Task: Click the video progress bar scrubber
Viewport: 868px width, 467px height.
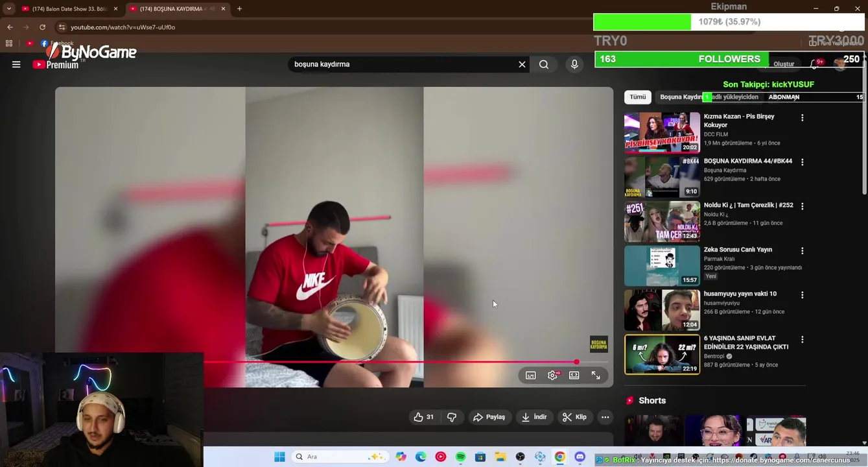Action: (x=576, y=362)
